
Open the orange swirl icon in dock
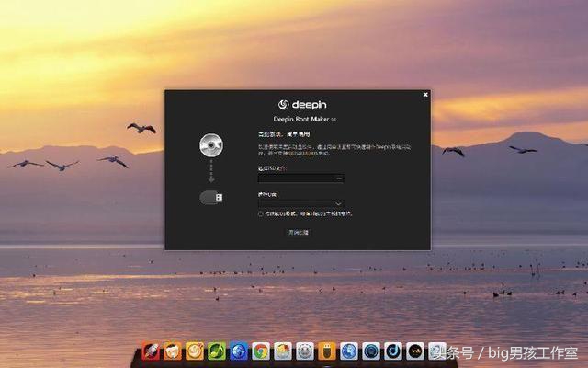[x=195, y=351]
